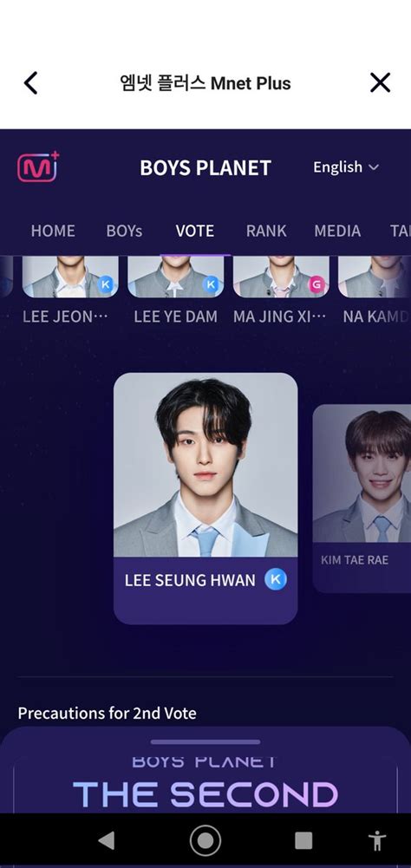411x868 pixels.
Task: Select the RANK tab
Action: [266, 231]
